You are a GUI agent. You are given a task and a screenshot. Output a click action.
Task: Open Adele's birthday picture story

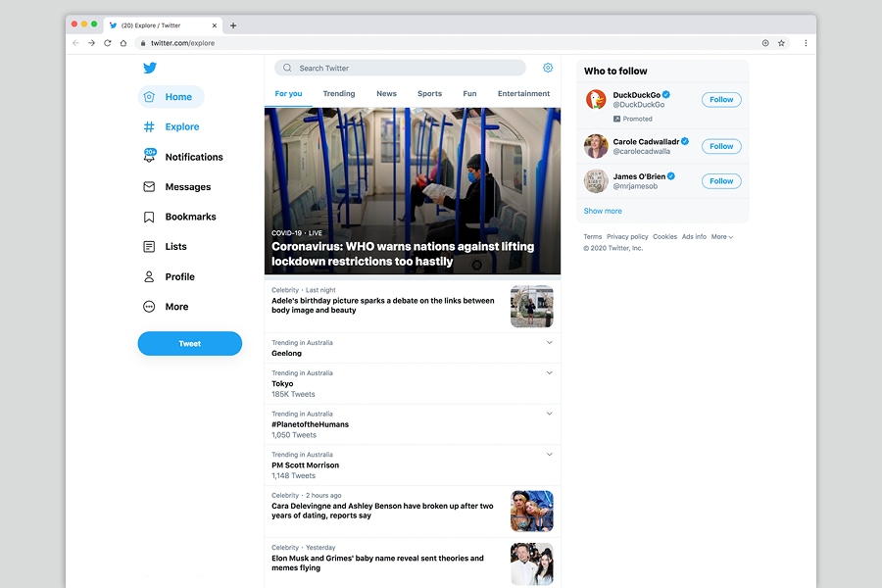(383, 305)
